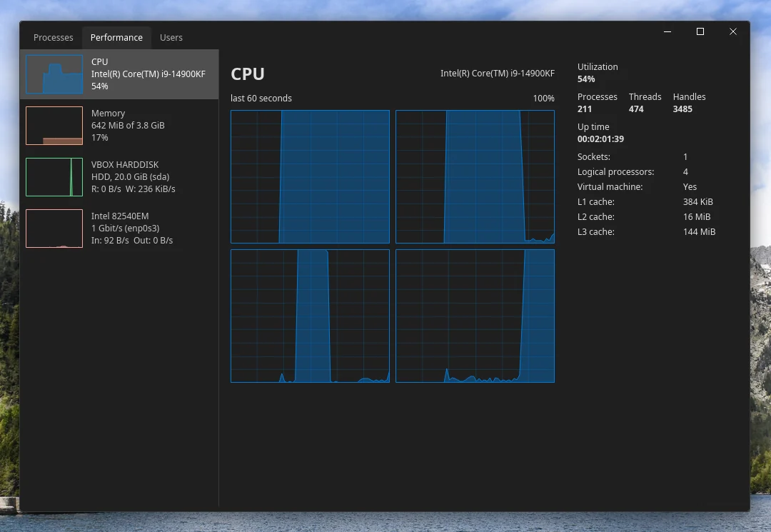Click the Handles count 3485

[682, 109]
